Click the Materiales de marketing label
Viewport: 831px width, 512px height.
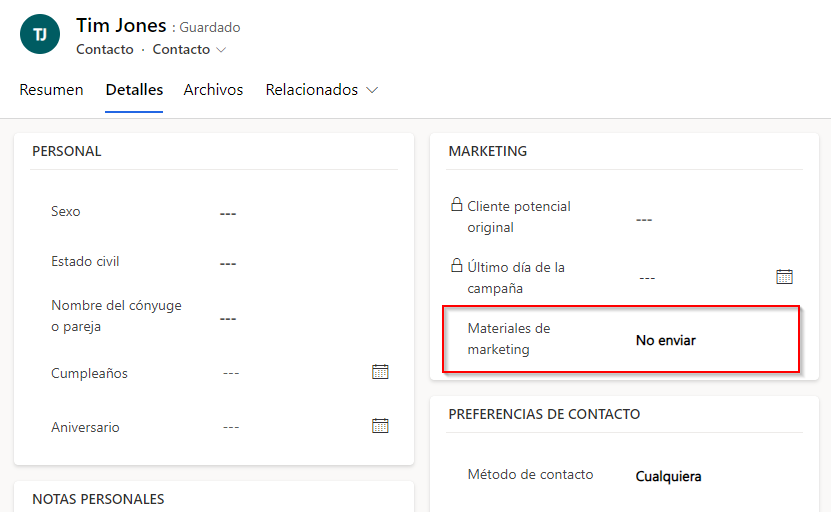point(509,339)
